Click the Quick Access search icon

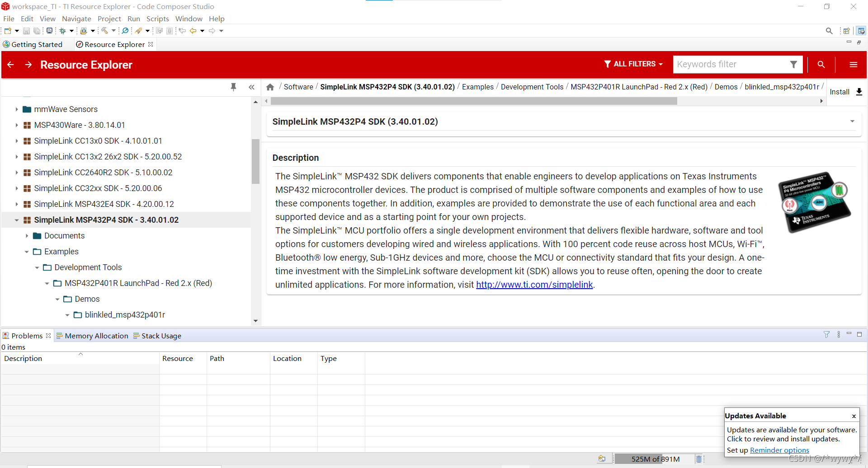coord(829,31)
